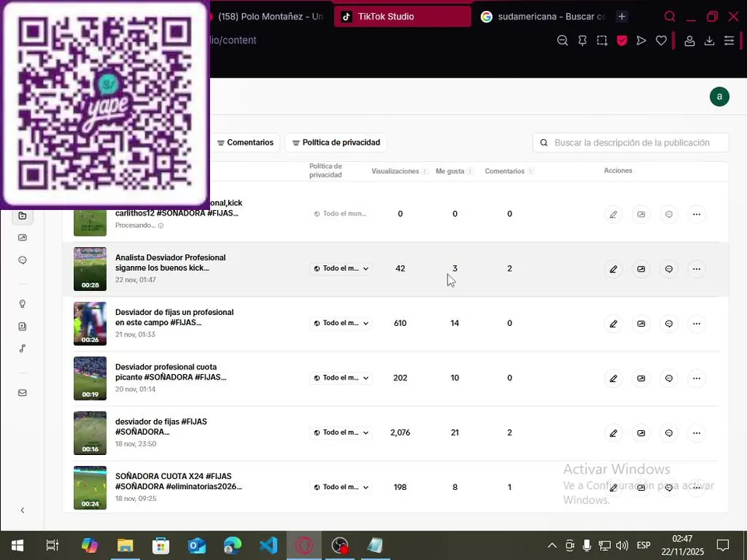Open the 'Comentarios' filter dropdown
The width and height of the screenshot is (747, 560).
pyautogui.click(x=245, y=142)
